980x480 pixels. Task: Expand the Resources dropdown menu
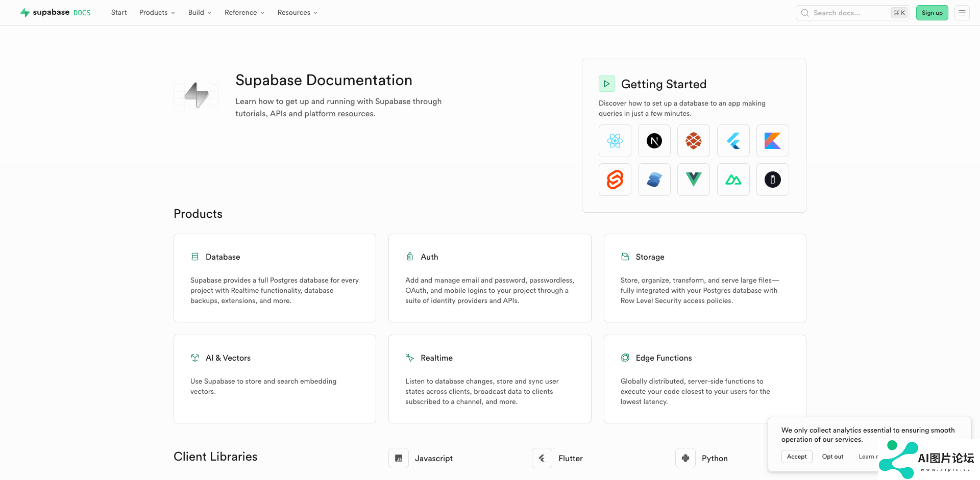tap(298, 12)
